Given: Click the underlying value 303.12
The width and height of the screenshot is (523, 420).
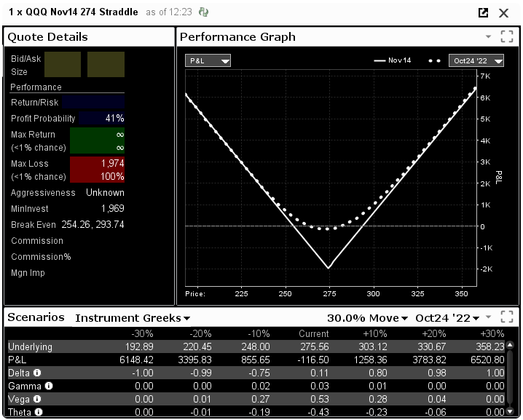Looking at the screenshot, I should [373, 346].
